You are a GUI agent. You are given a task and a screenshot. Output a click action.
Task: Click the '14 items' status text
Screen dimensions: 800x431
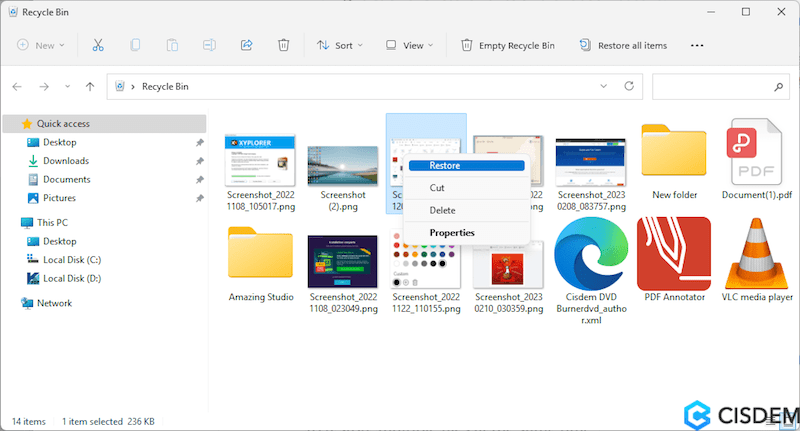pos(29,421)
